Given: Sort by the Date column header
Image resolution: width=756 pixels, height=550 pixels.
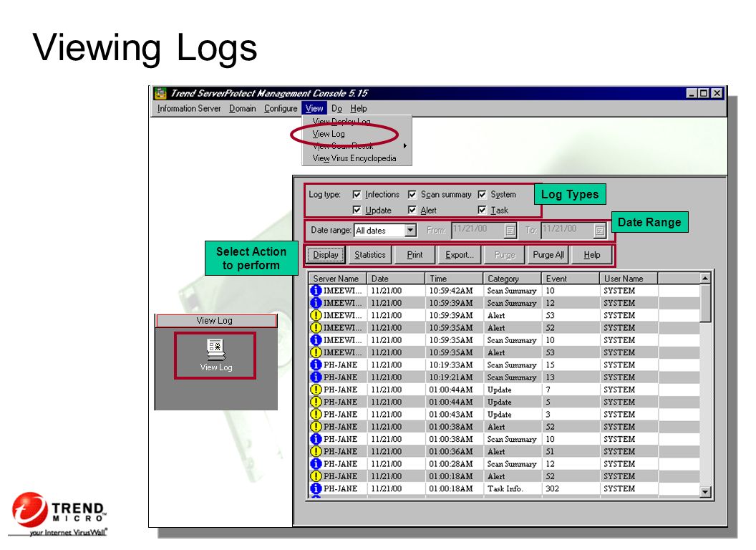Looking at the screenshot, I should 396,279.
